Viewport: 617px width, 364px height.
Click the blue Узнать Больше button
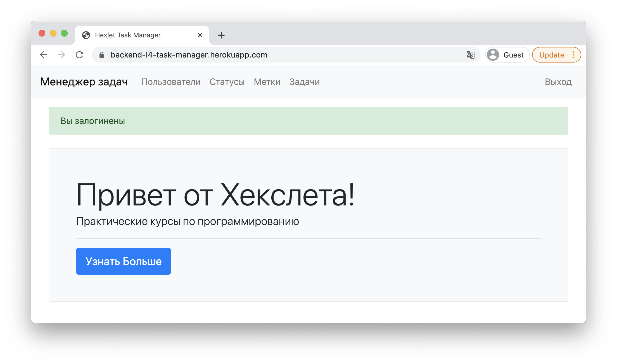(123, 261)
